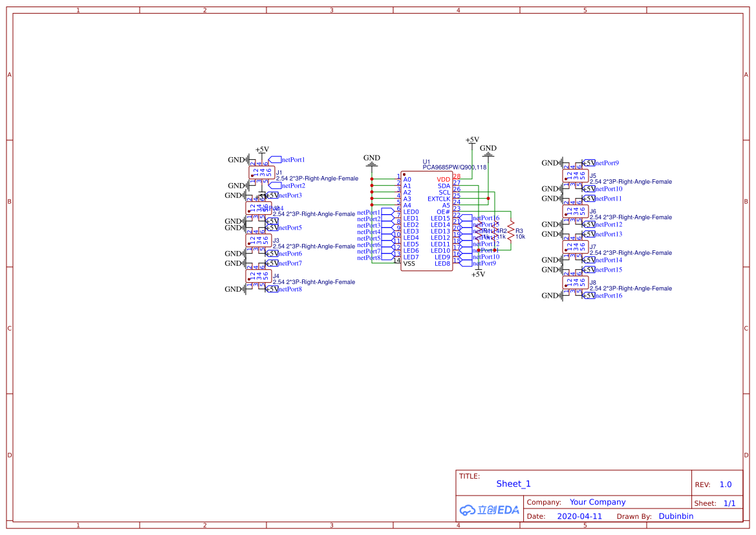This screenshot has height=535, width=756.
Task: Click the LED12 pin label
Action: 440,238
